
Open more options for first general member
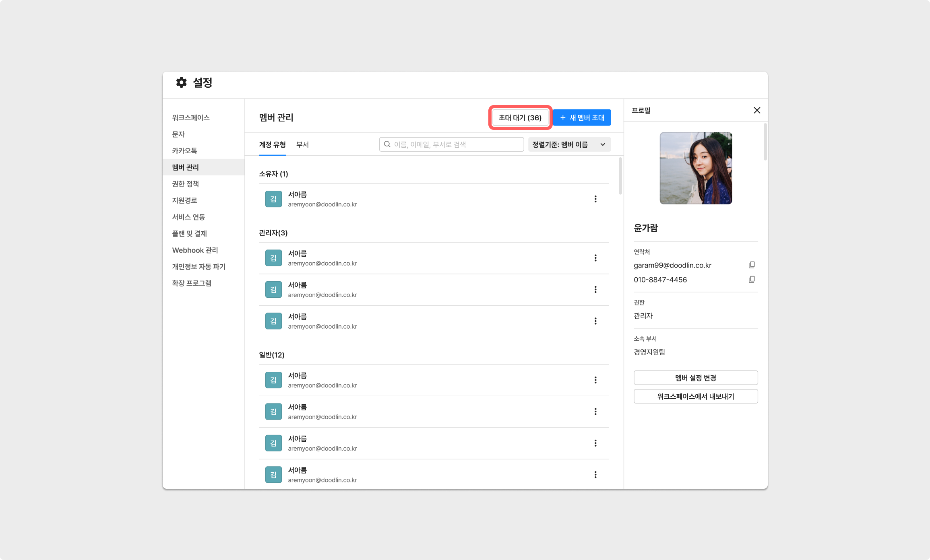click(595, 380)
